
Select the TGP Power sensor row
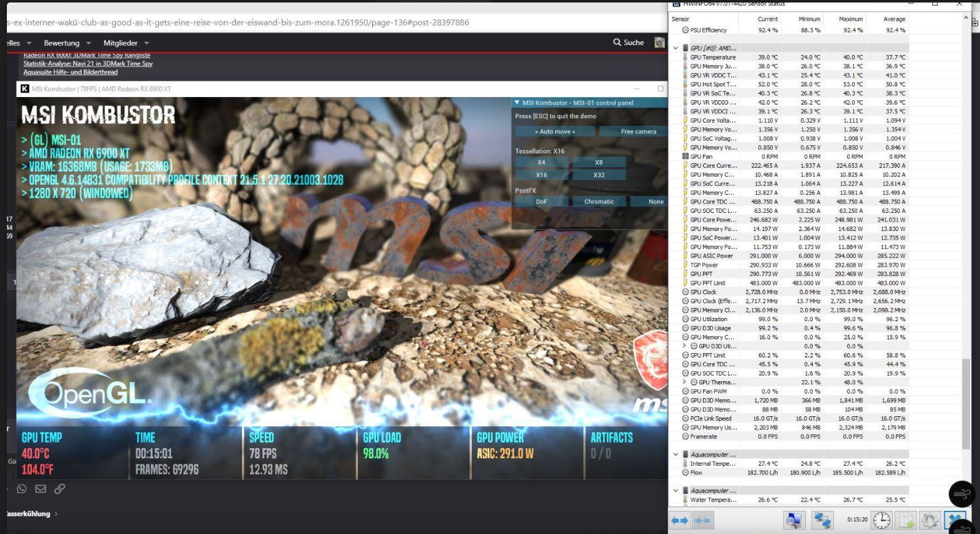(790, 265)
